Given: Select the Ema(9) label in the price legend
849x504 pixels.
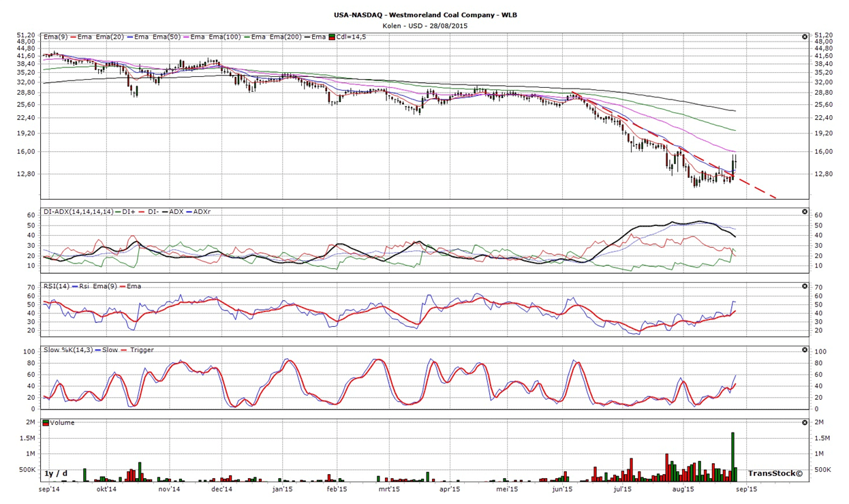Looking at the screenshot, I should tap(55, 37).
